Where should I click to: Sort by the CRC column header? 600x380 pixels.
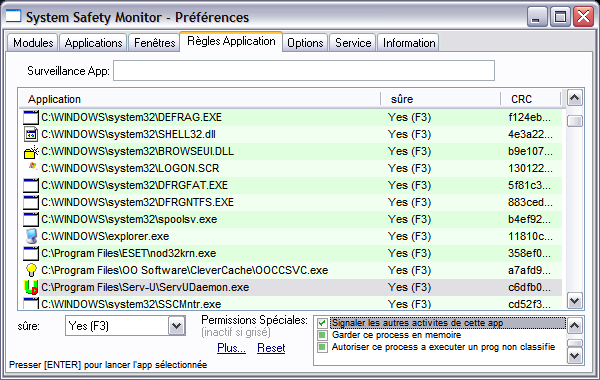click(531, 99)
